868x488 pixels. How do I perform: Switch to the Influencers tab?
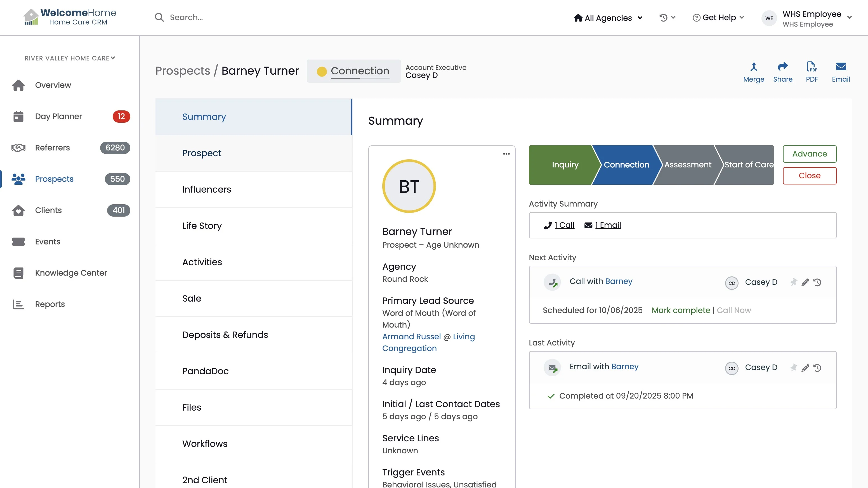click(207, 189)
